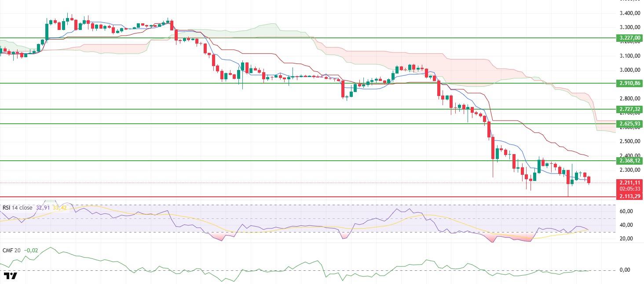644x284 pixels.
Task: Select the red 2.113,29 support label
Action: 629,196
